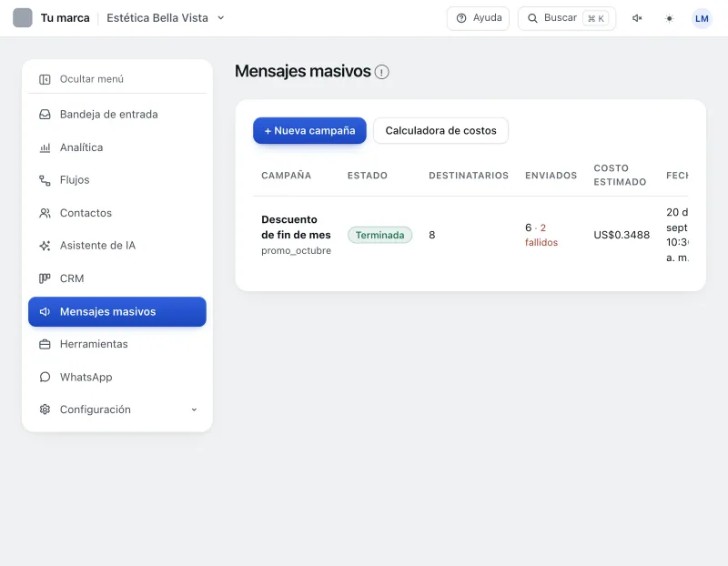
Task: Click the CAMPAÑA column header
Action: point(286,176)
